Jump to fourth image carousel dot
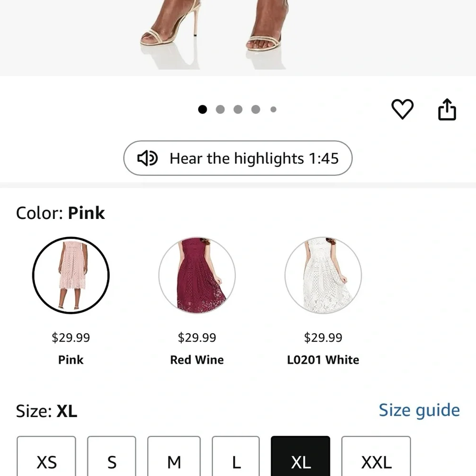476x476 pixels. pyautogui.click(x=256, y=109)
